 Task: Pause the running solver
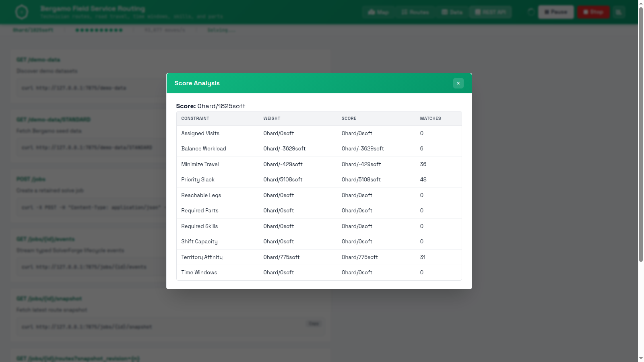point(556,12)
